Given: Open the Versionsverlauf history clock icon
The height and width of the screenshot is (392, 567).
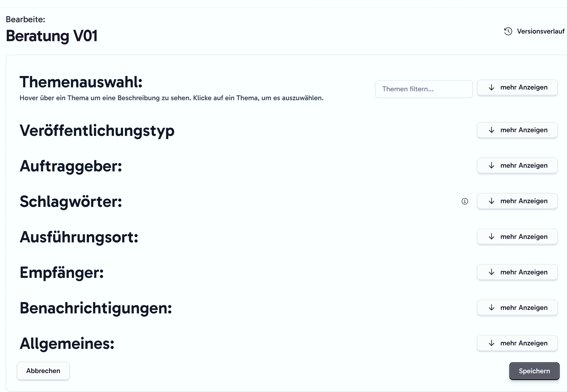Looking at the screenshot, I should 508,31.
